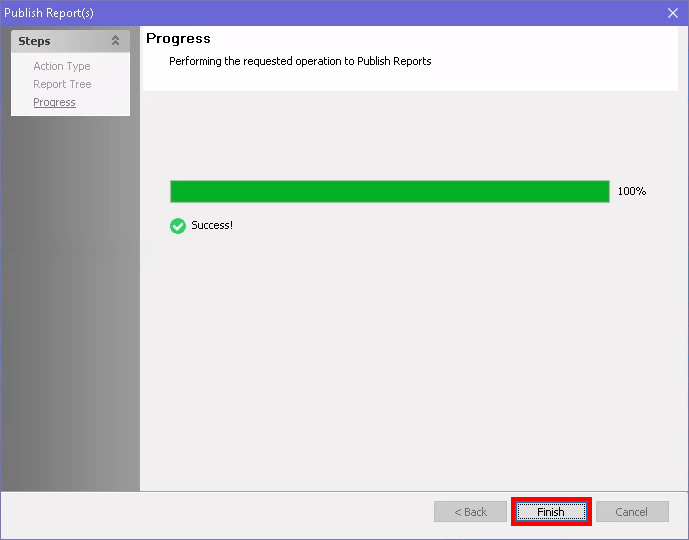This screenshot has height=540, width=689.
Task: Click the Success! status message
Action: [212, 226]
